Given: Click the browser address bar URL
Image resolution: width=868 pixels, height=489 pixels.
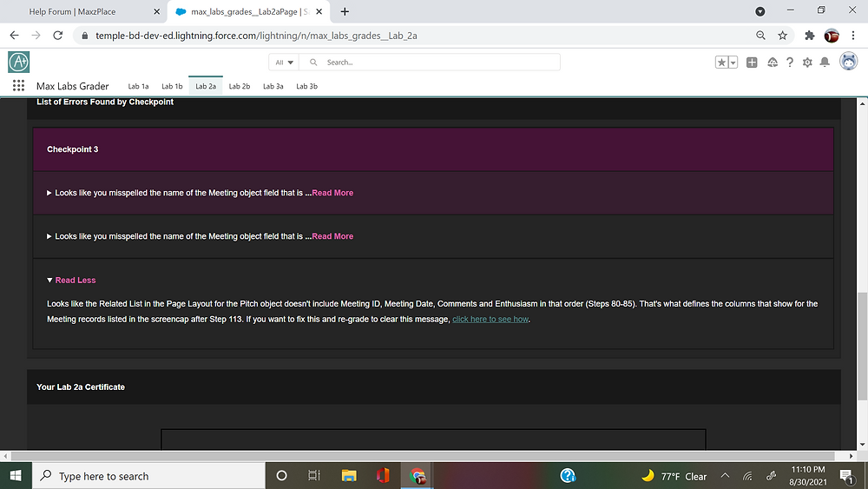Looking at the screenshot, I should (256, 36).
